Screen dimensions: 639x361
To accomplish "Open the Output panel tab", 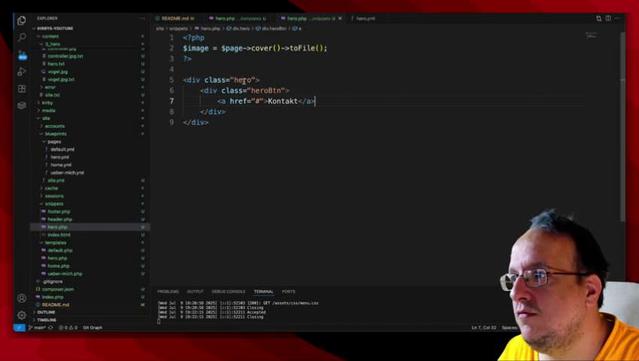I will tap(195, 292).
